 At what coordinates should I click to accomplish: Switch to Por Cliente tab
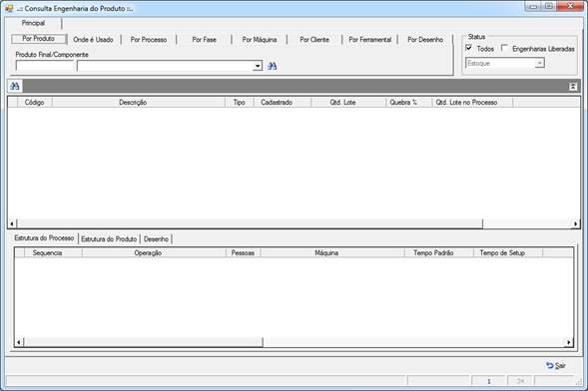(314, 39)
